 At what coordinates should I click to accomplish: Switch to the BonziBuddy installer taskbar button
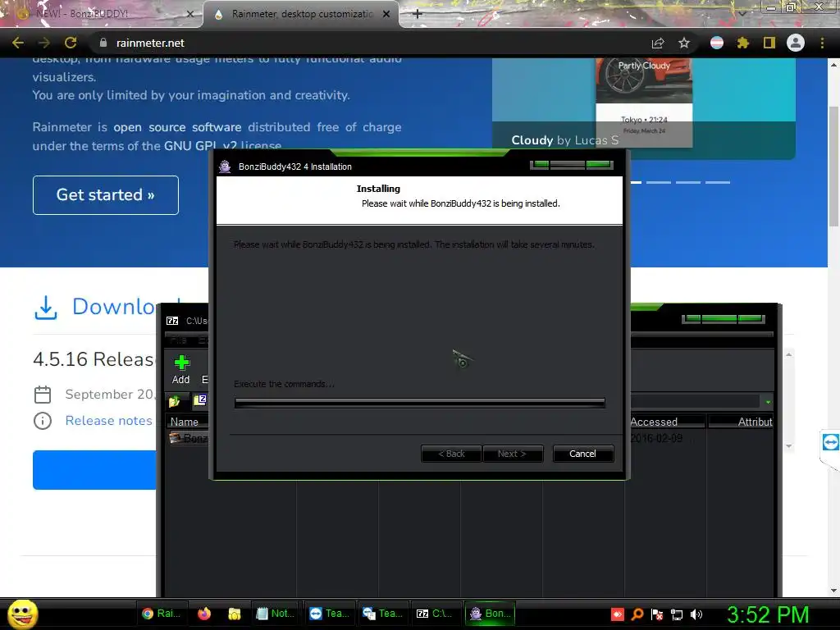(x=490, y=614)
